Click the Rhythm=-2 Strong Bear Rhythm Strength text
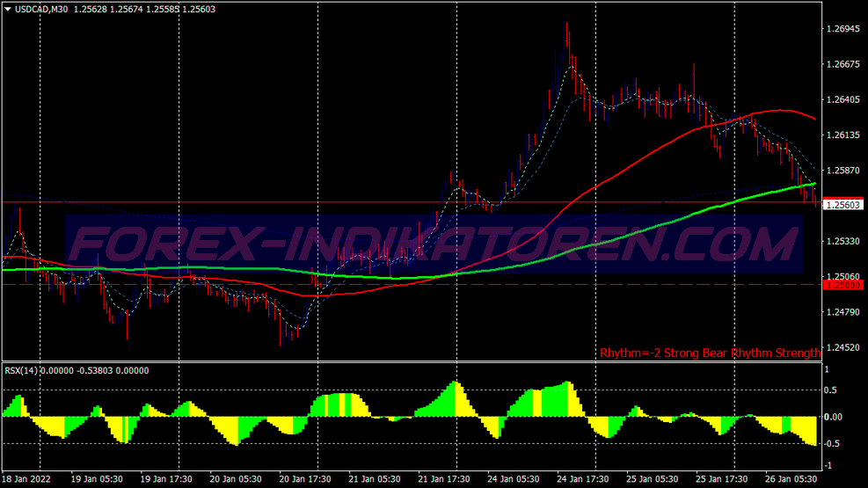The image size is (868, 488). 710,353
